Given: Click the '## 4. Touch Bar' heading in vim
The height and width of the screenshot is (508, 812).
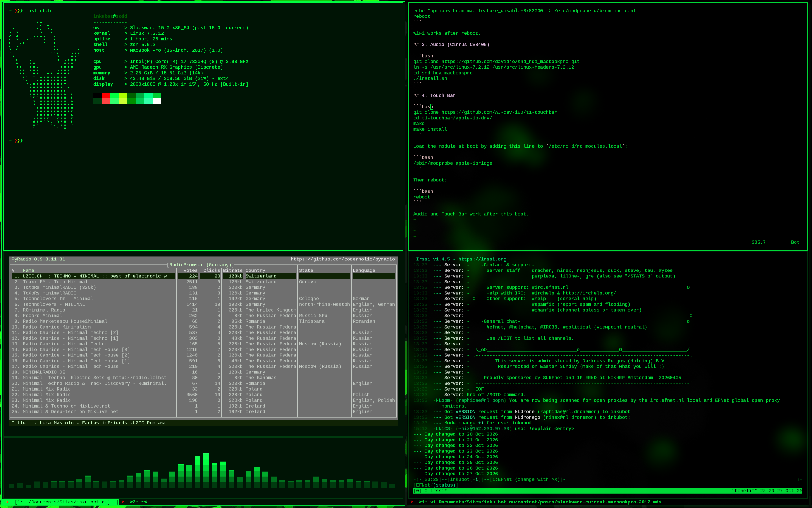Looking at the screenshot, I should [434, 95].
